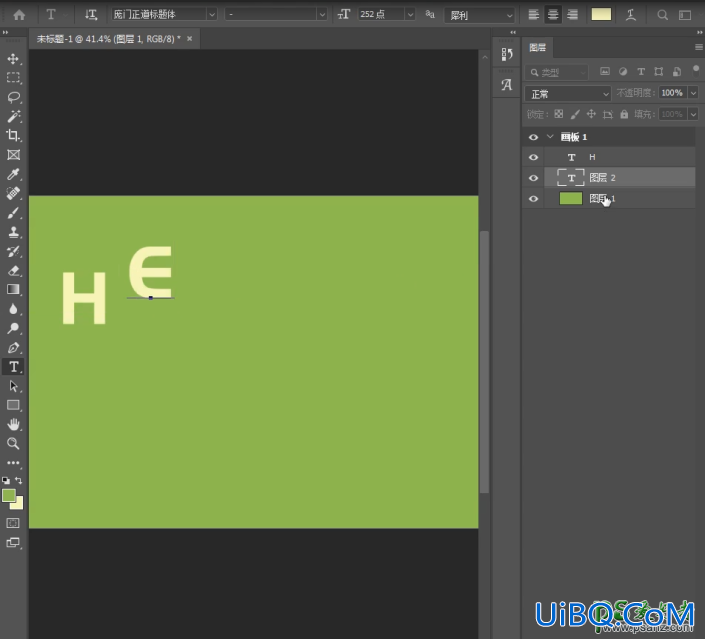The image size is (705, 639).
Task: Select the Eraser tool
Action: click(x=13, y=270)
